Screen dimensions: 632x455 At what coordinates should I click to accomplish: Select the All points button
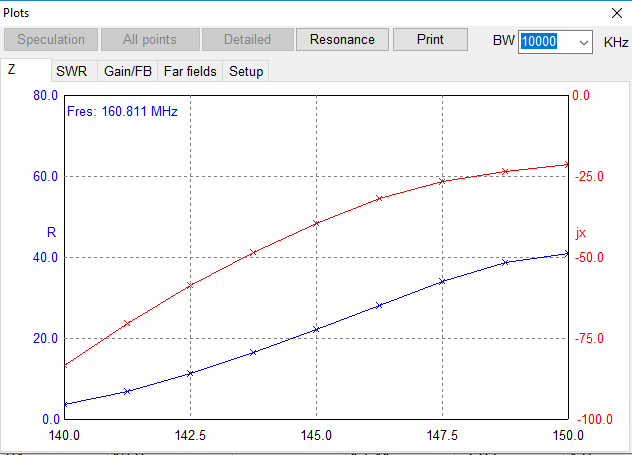pyautogui.click(x=150, y=40)
